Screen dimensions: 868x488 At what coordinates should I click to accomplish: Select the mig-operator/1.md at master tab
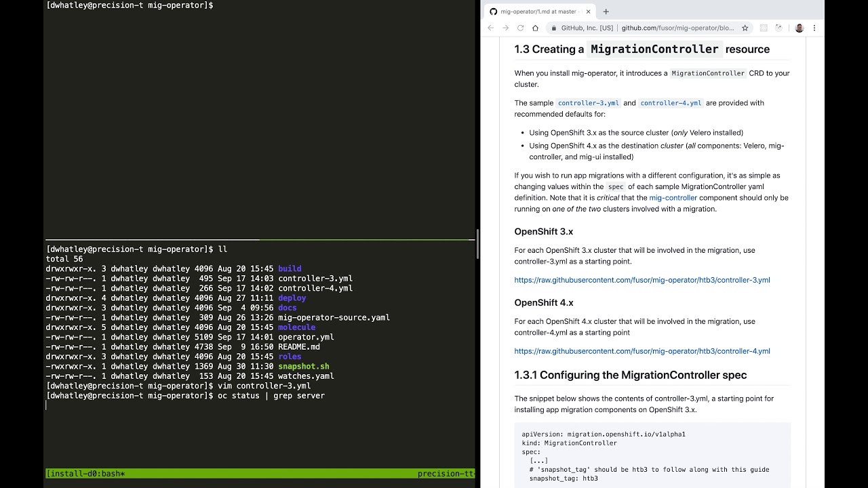point(540,12)
